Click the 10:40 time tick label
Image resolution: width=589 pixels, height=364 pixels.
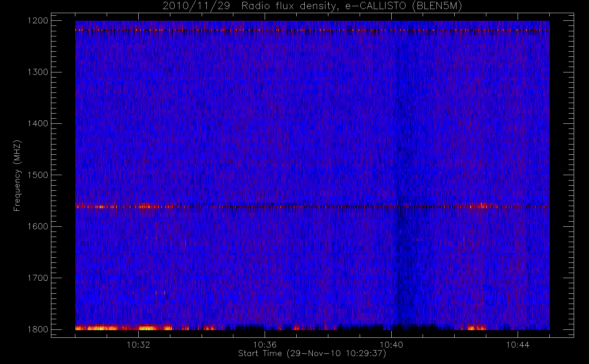[x=391, y=345]
